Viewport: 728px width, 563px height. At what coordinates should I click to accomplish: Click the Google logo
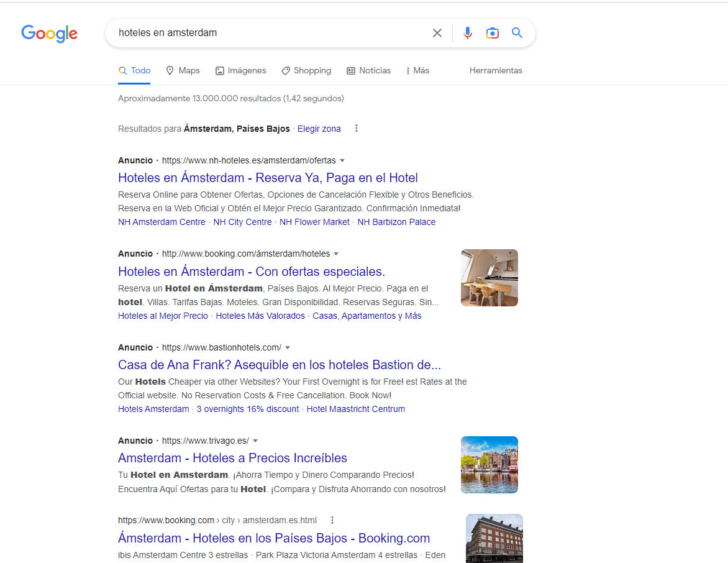(x=49, y=33)
